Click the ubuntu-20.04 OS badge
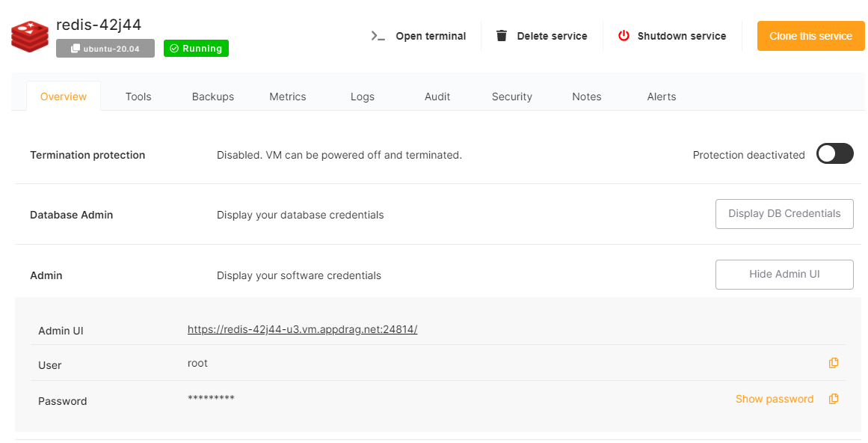The height and width of the screenshot is (443, 868). coord(105,49)
